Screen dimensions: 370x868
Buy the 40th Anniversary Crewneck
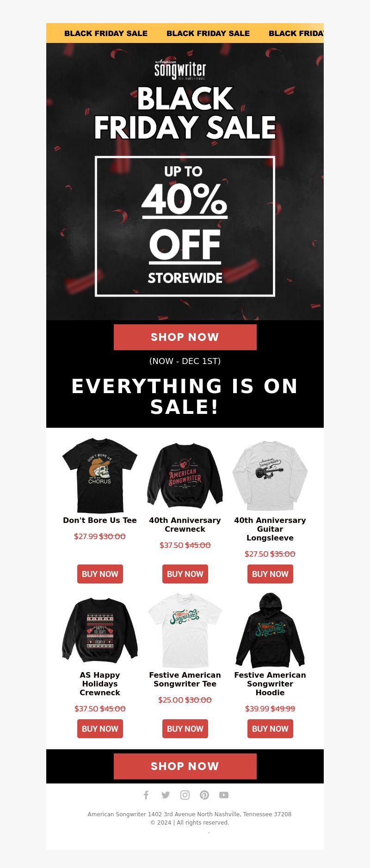pyautogui.click(x=185, y=574)
